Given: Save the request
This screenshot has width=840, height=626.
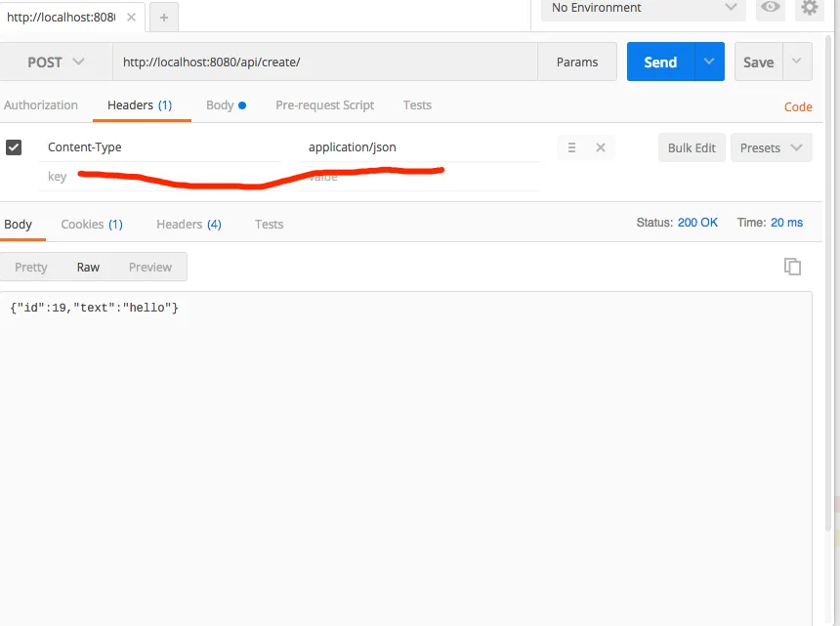Looking at the screenshot, I should [x=759, y=63].
